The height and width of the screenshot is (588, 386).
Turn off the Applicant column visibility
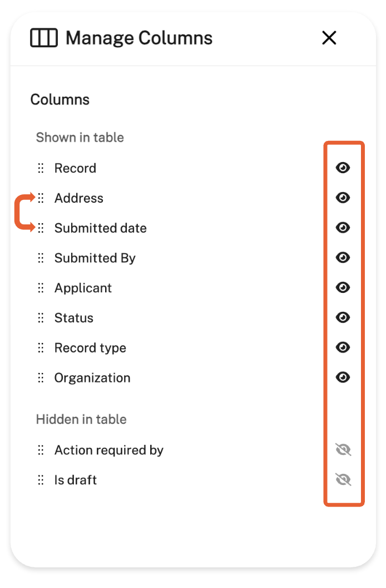coord(343,287)
